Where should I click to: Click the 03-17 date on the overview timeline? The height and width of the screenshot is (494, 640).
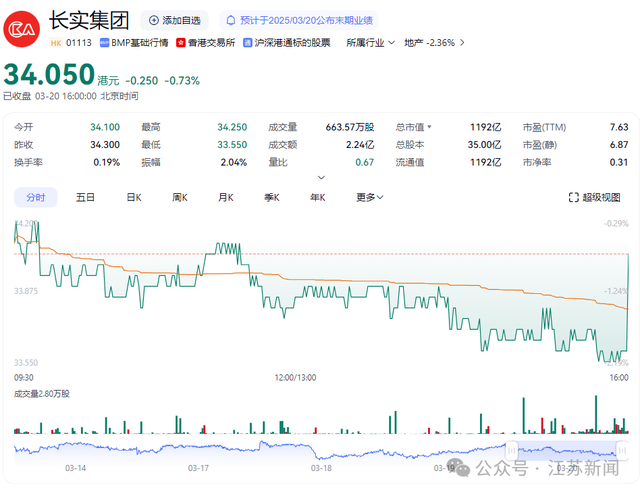pyautogui.click(x=198, y=468)
